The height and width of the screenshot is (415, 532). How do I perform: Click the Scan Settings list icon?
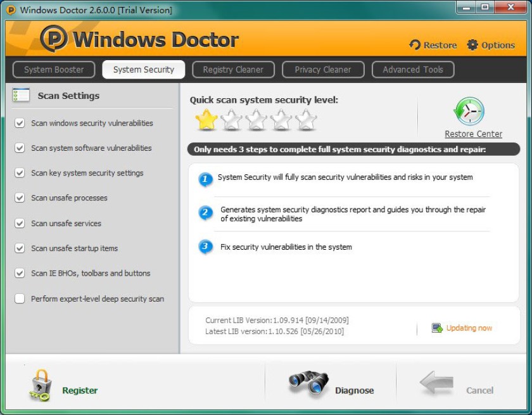[21, 95]
